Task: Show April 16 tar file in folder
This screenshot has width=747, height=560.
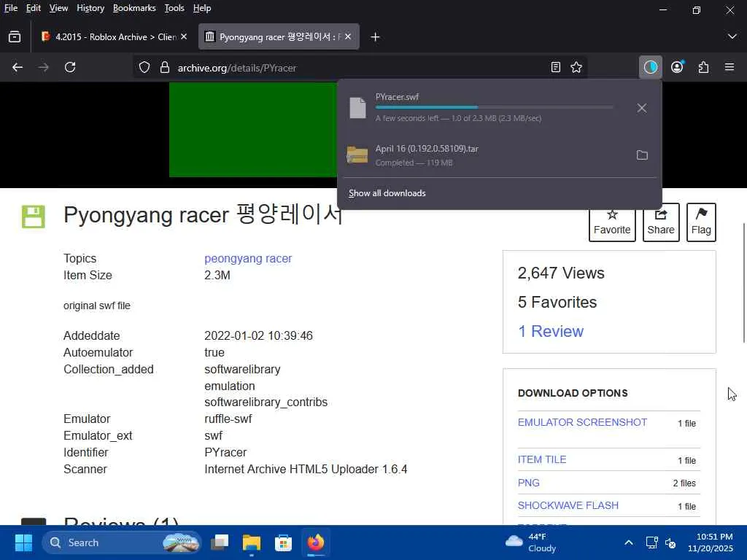Action: click(642, 155)
